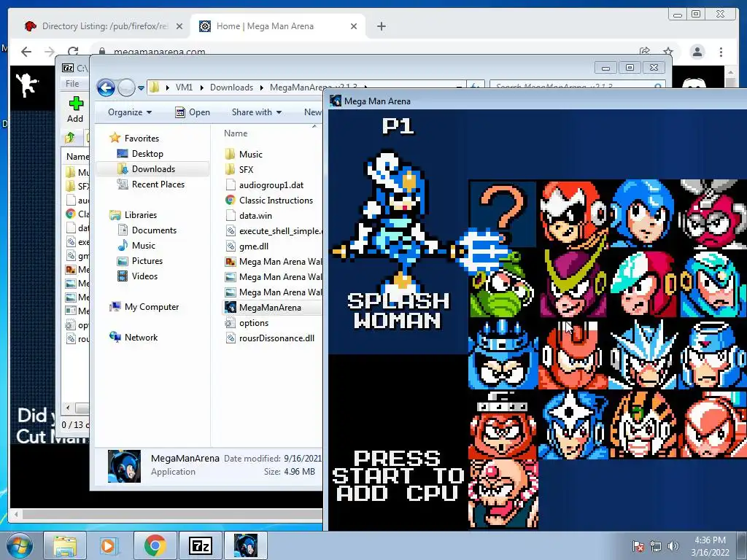The image size is (747, 560).
Task: Click the taskbar clock showing 4:36 PM
Action: click(x=710, y=546)
